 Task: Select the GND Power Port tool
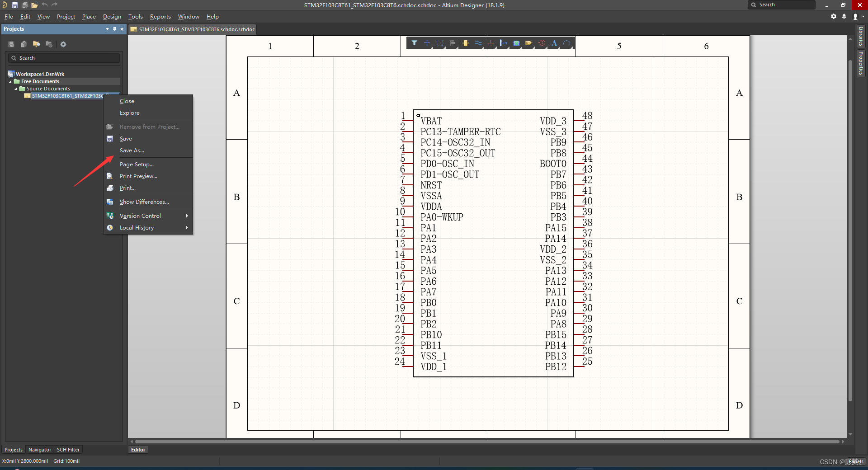pyautogui.click(x=491, y=43)
